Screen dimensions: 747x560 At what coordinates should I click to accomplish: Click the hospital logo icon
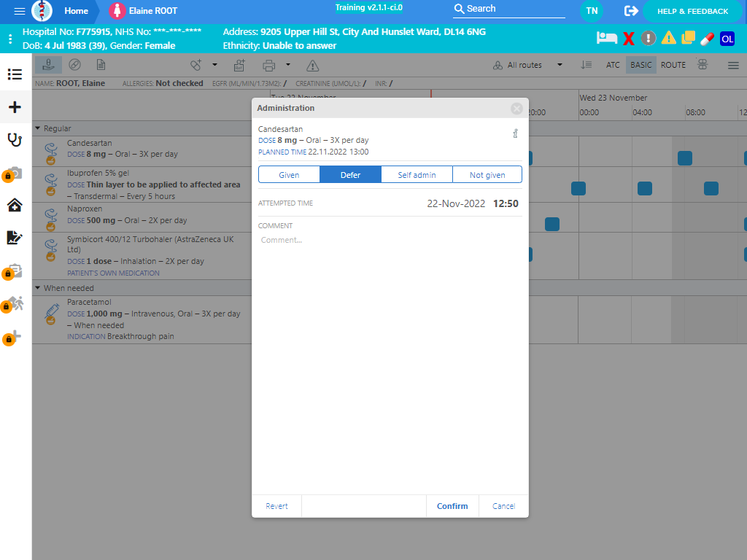pos(42,11)
